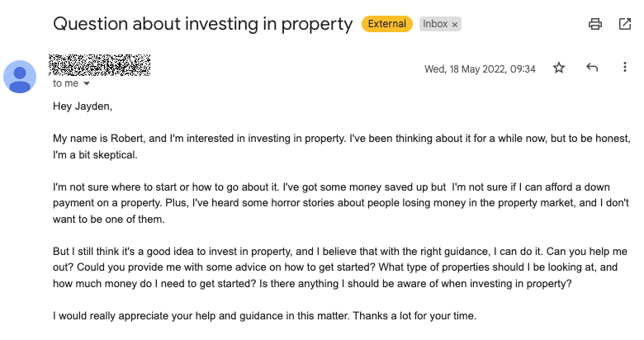The image size is (644, 340).
Task: Click the Reply arrow icon
Action: pyautogui.click(x=592, y=68)
